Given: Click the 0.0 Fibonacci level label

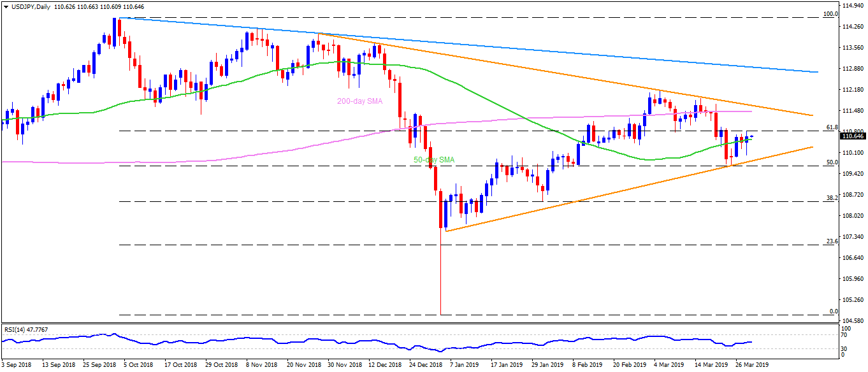Looking at the screenshot, I should coord(832,311).
